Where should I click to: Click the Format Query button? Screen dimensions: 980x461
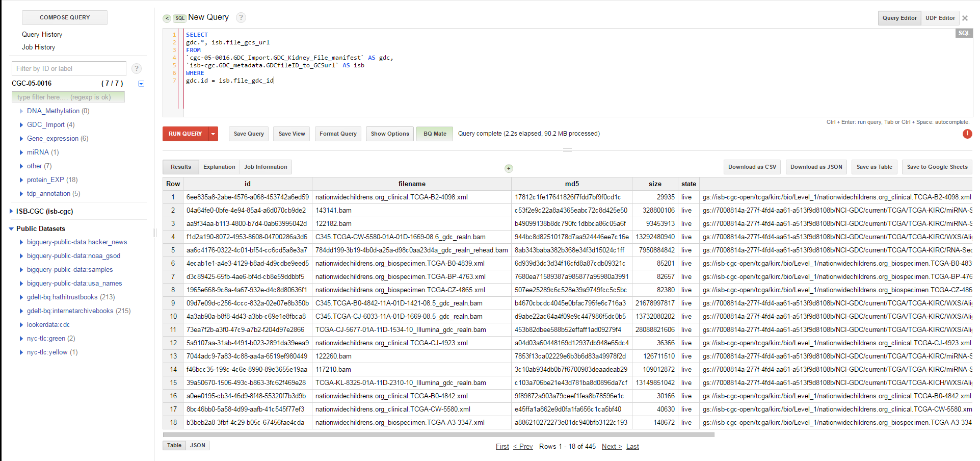(338, 134)
